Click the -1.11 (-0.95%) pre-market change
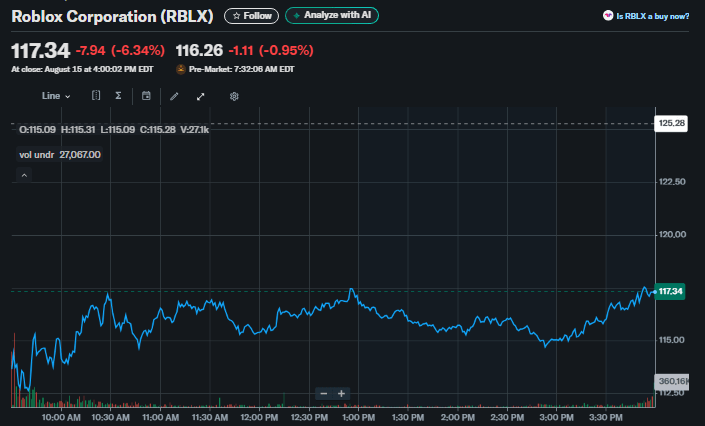705x426 pixels. click(271, 50)
